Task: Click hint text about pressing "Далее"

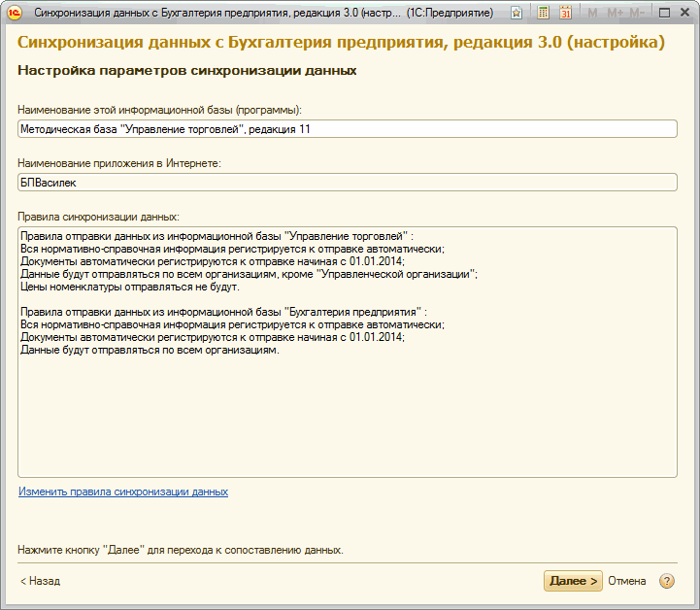Action: 181,550
